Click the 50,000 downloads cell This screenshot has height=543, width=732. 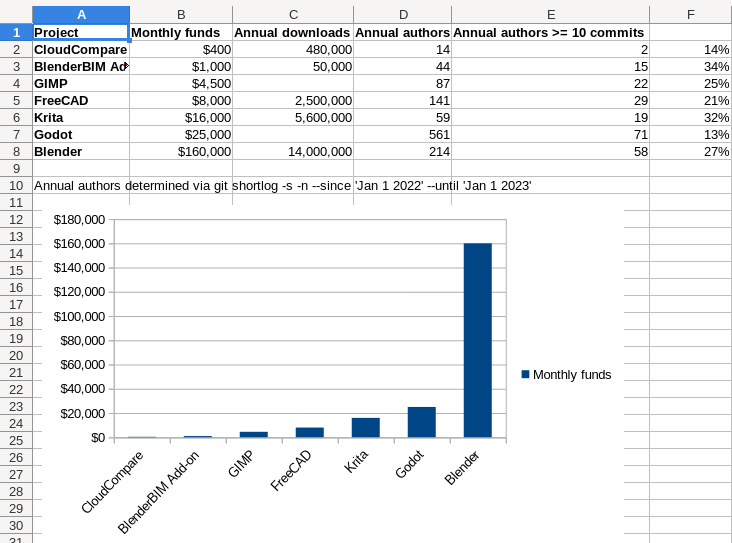[x=293, y=66]
